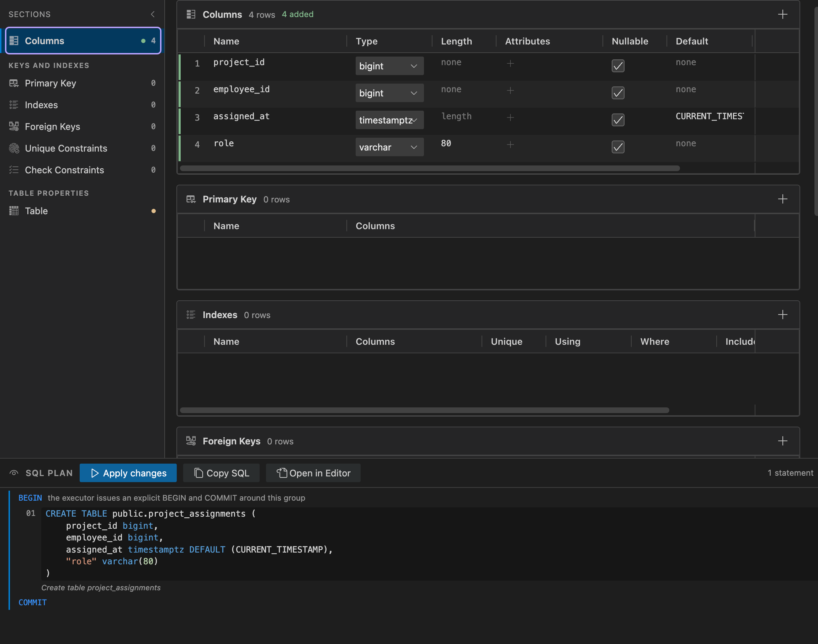818x644 pixels.
Task: Open the Primary Key sidebar section
Action: pos(82,83)
